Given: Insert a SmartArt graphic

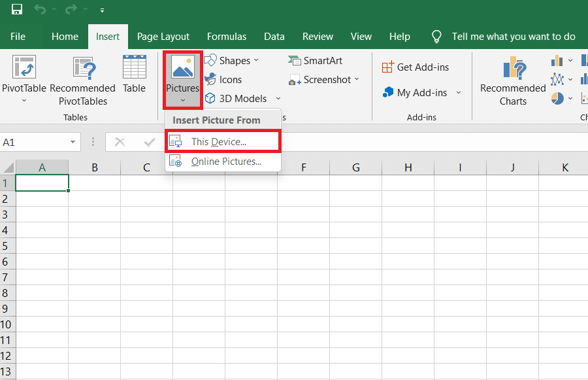Looking at the screenshot, I should [316, 60].
